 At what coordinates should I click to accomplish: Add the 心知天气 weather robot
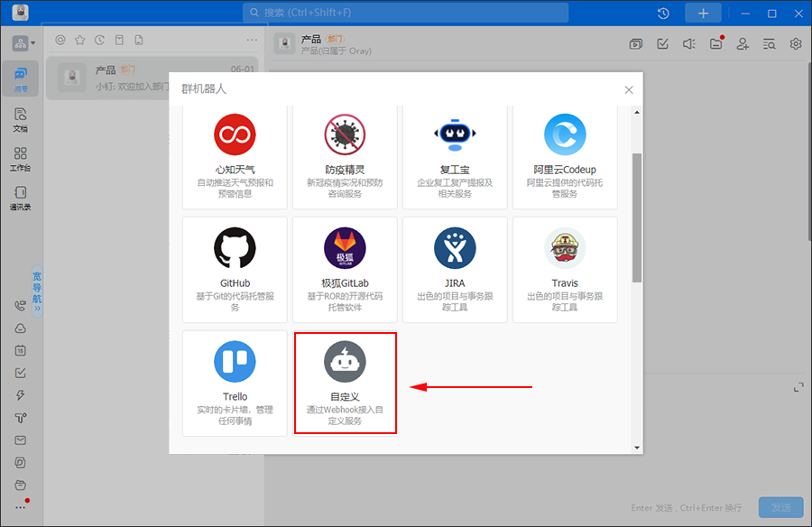pyautogui.click(x=235, y=156)
